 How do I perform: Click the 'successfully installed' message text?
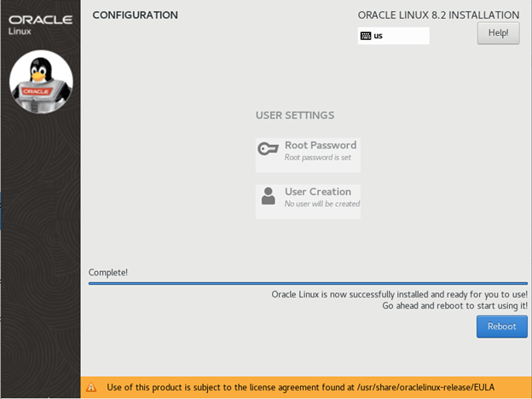pyautogui.click(x=399, y=294)
